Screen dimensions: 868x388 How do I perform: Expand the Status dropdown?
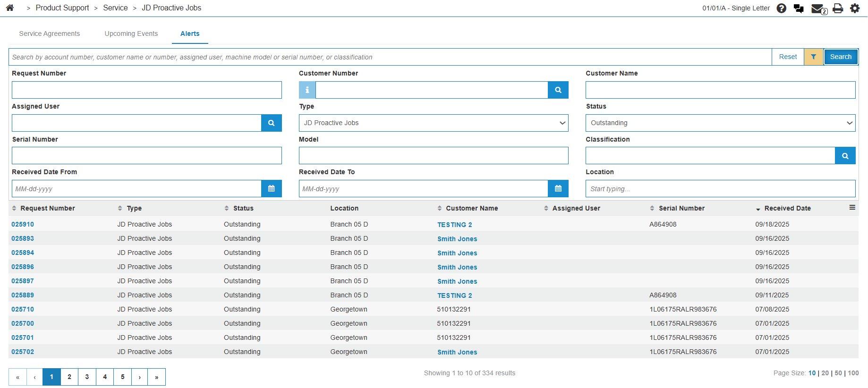(720, 123)
